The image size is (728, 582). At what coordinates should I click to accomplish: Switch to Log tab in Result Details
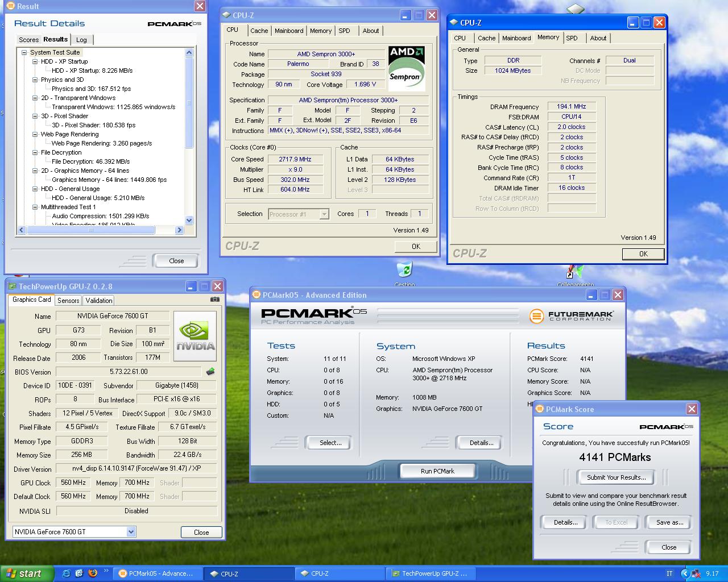pos(82,40)
